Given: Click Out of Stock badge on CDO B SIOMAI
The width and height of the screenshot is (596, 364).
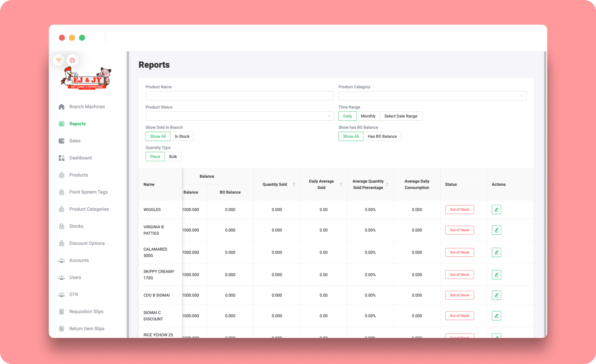Looking at the screenshot, I should (x=459, y=295).
